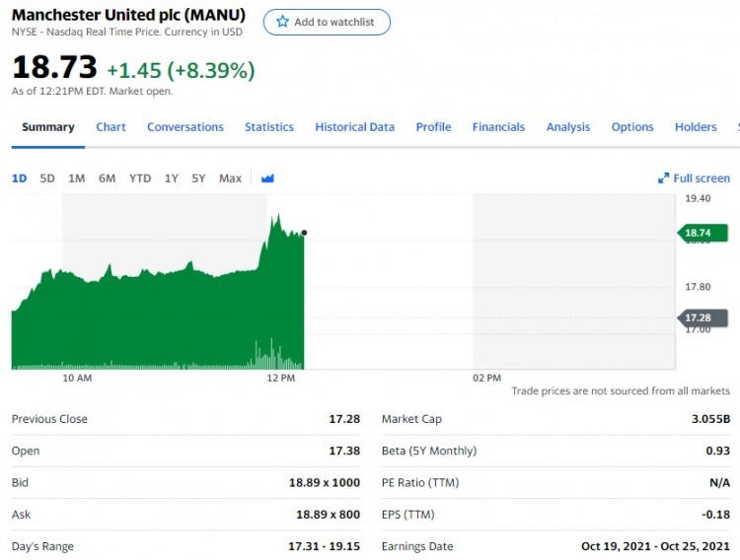The image size is (740, 560).
Task: View the Holders tab
Action: coord(696,127)
